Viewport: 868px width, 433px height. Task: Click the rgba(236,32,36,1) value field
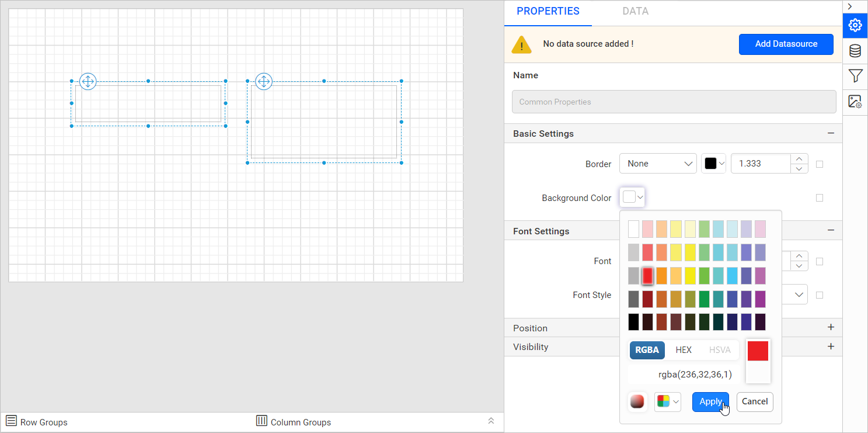click(695, 374)
